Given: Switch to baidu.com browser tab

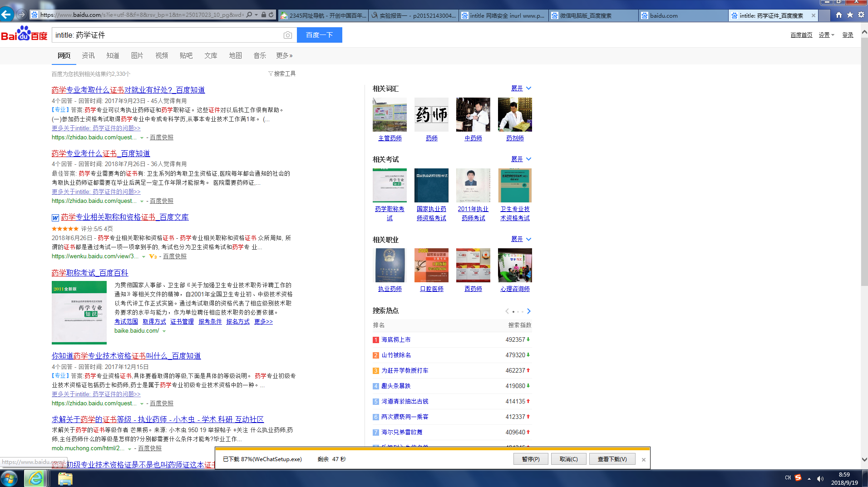Looking at the screenshot, I should [x=683, y=15].
